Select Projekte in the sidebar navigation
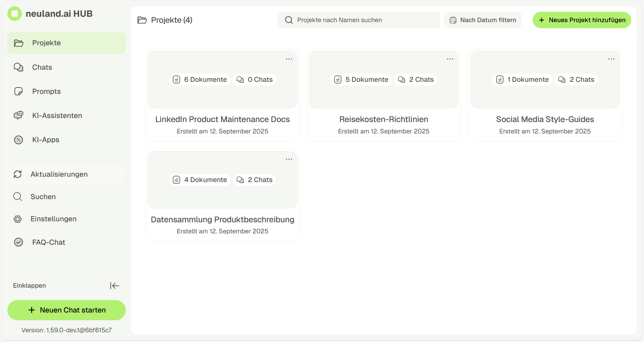The height and width of the screenshot is (342, 644). (x=46, y=43)
